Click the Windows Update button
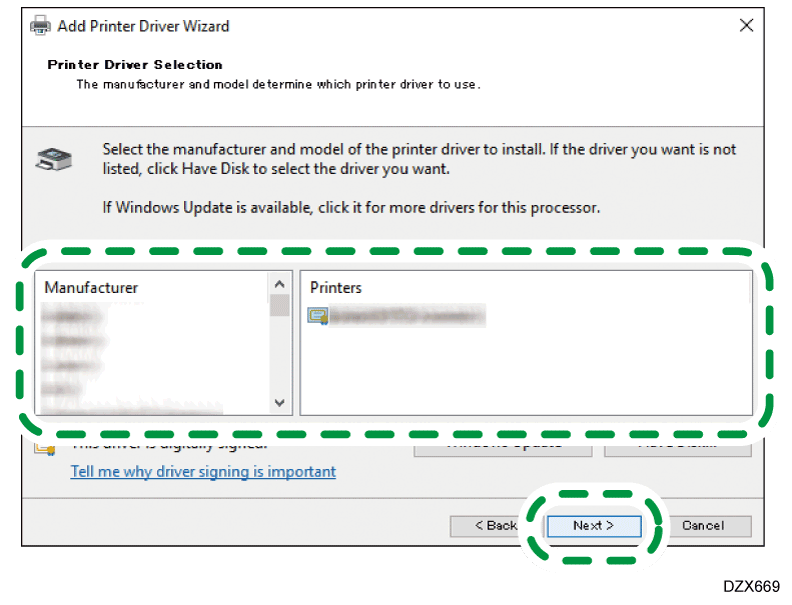792x605 pixels. click(502, 446)
